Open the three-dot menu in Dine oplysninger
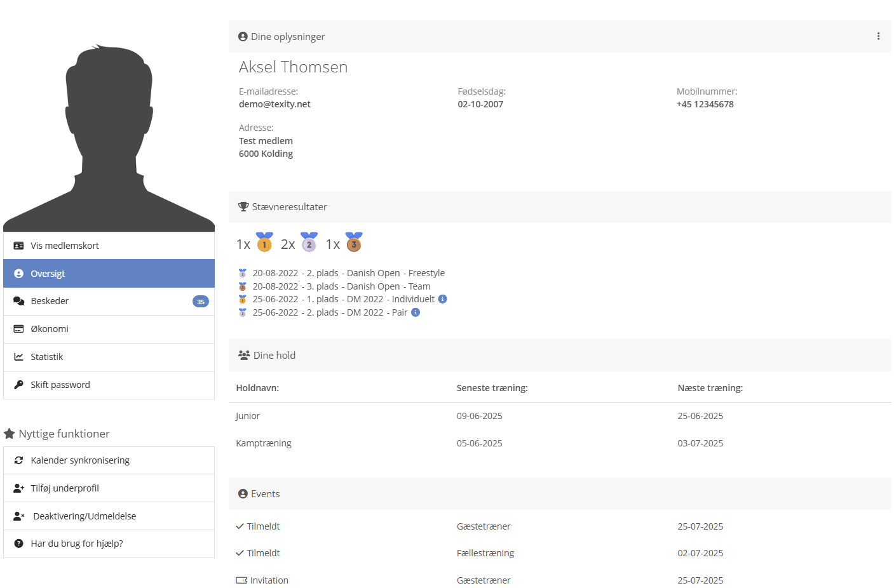Viewport: 894px width, 588px height. [878, 36]
